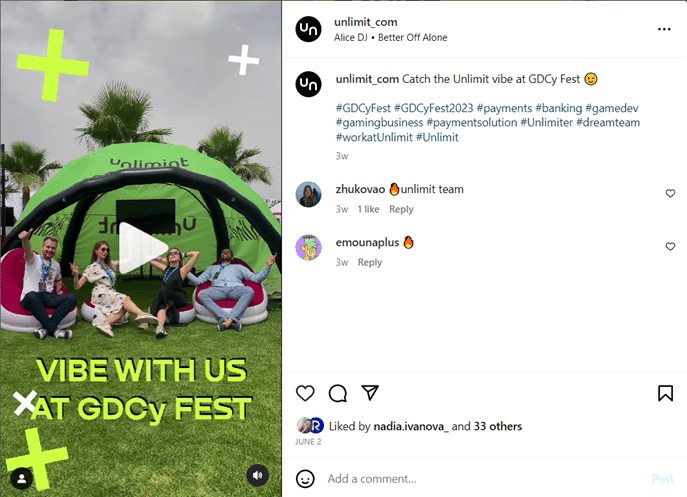
Task: Play the video with the play button
Action: (x=143, y=248)
